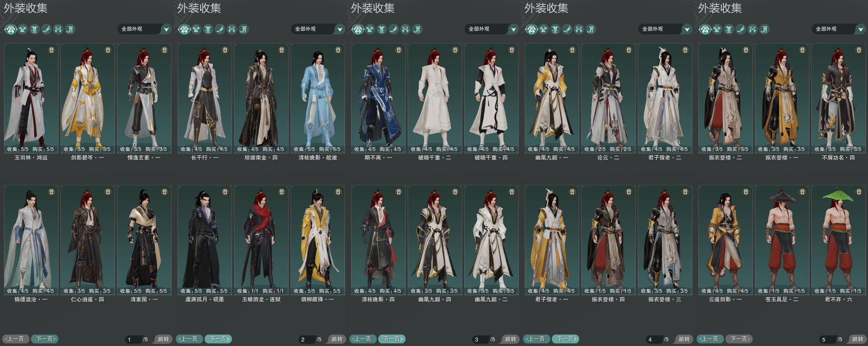Select the 苍玉具足·二 outfit thumbnail
Image resolution: width=868 pixels, height=346 pixels.
tap(782, 240)
